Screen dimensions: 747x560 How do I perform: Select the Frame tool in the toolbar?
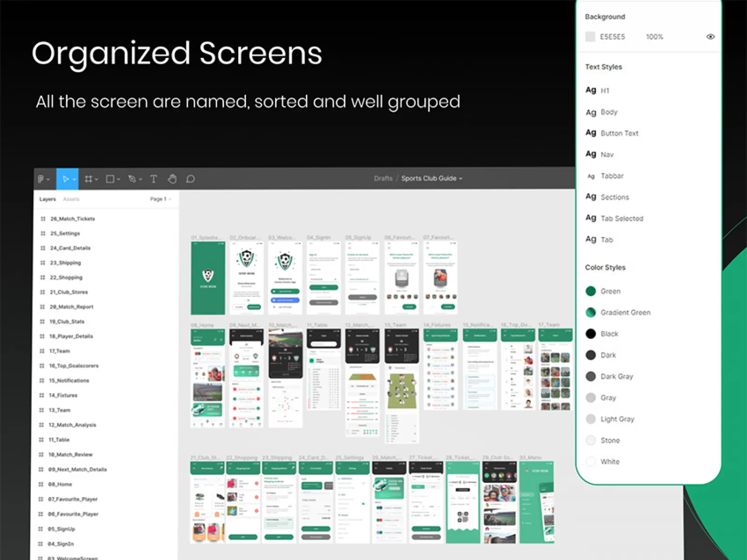click(x=89, y=179)
